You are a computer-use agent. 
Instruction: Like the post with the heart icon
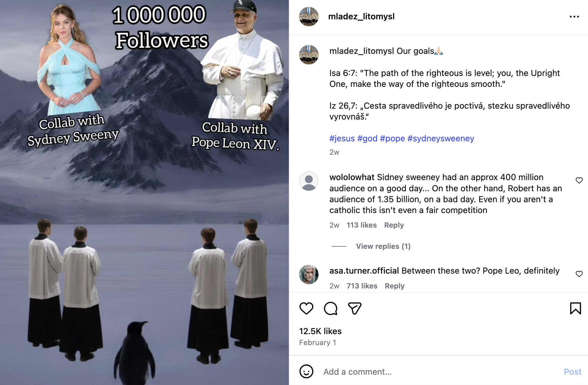click(306, 308)
